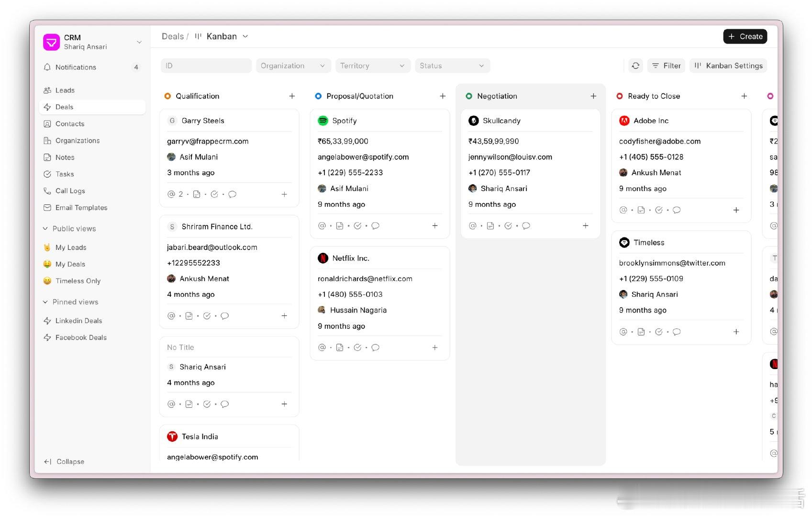
Task: Open Notifications in the sidebar
Action: [92, 67]
